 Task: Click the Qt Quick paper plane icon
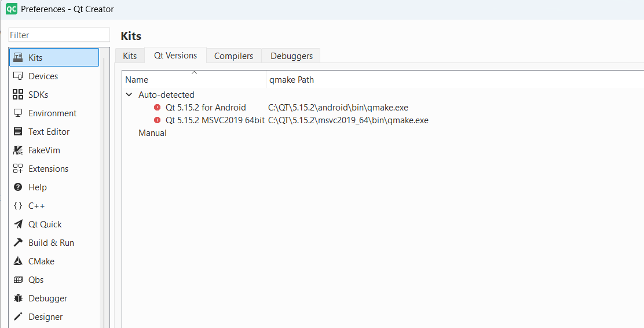[x=18, y=224]
